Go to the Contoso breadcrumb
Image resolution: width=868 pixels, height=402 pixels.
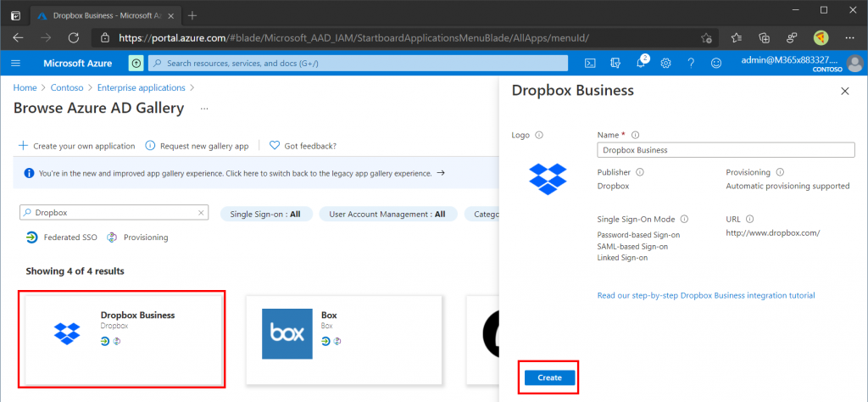tap(66, 87)
